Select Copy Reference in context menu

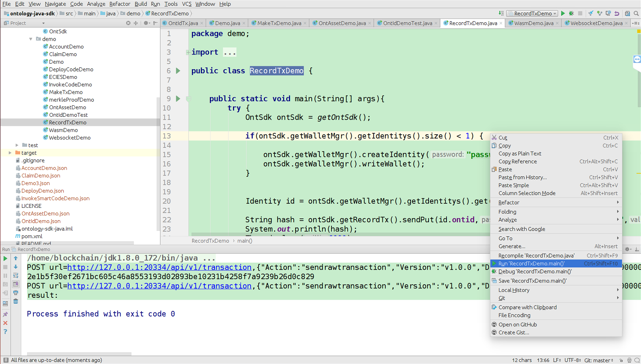click(x=556, y=161)
